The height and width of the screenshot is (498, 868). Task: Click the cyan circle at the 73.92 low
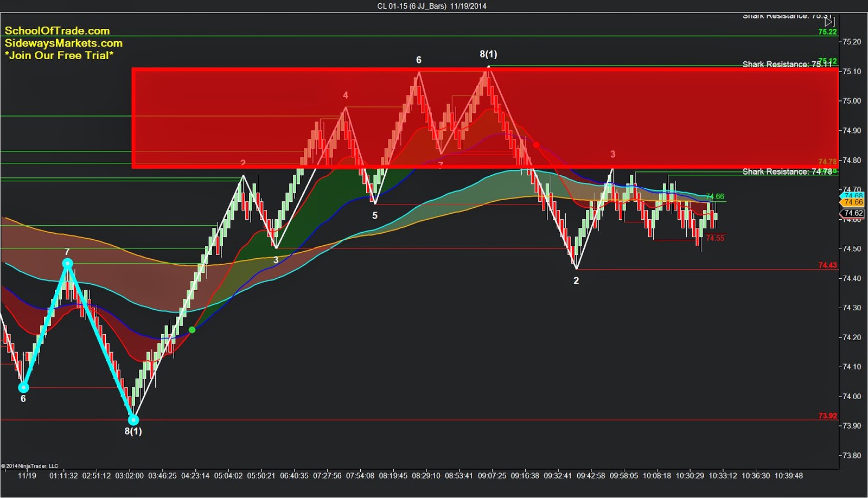(x=133, y=420)
